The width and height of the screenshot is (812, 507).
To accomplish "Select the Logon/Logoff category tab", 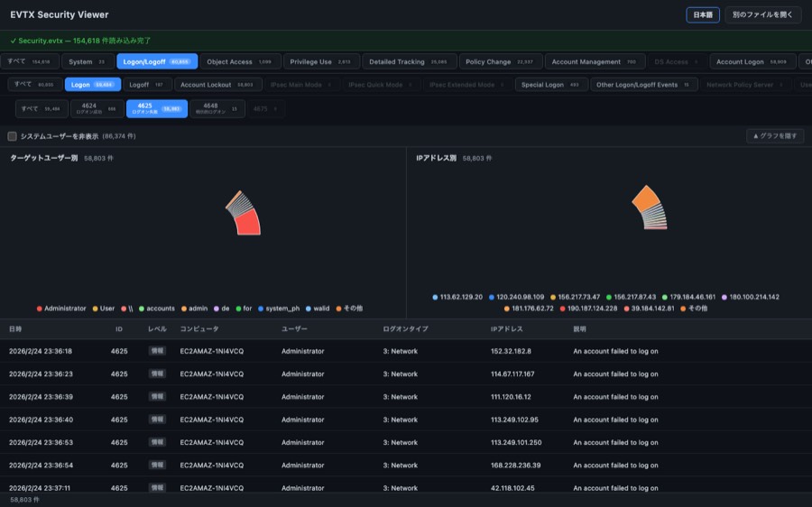I will click(157, 61).
